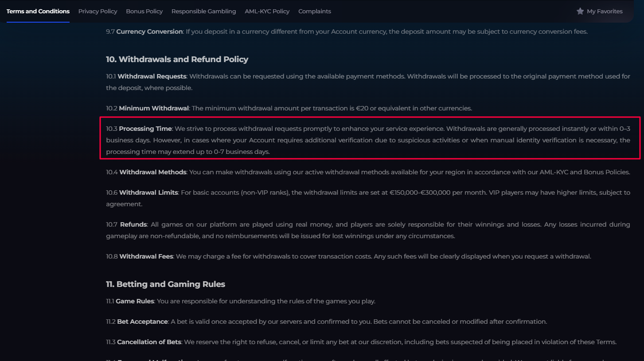Select the Terms and Conditions tab
The image size is (644, 361).
click(38, 12)
